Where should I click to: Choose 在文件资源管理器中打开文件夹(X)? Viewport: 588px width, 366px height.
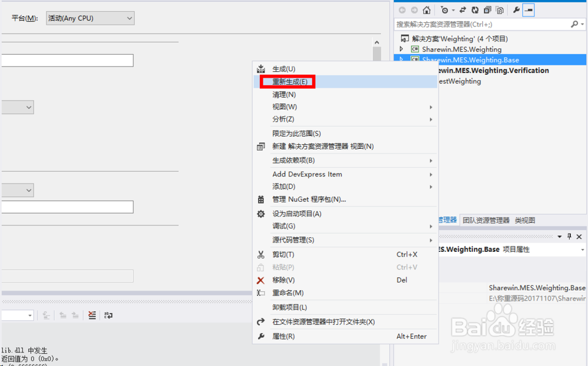[345, 322]
